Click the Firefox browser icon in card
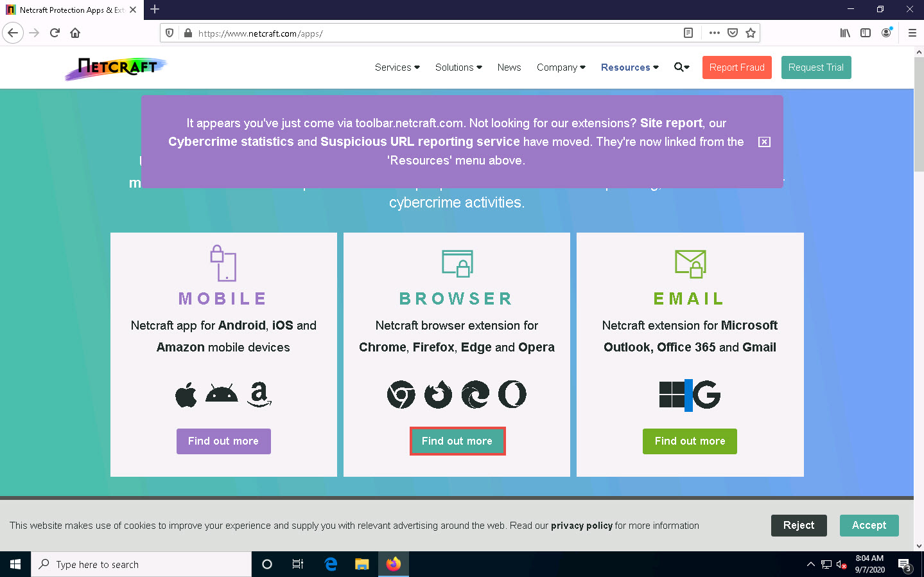Image resolution: width=924 pixels, height=577 pixels. [x=438, y=395]
